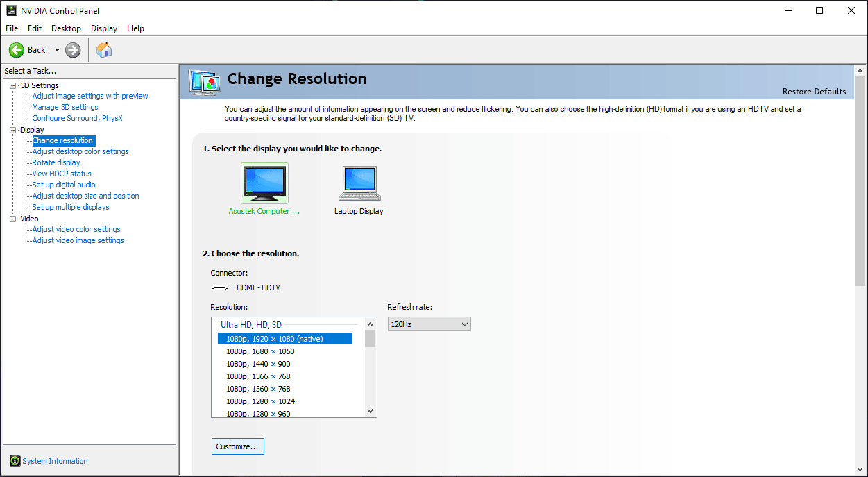
Task: Select 1080p, 1680 × 1050 resolution
Action: coord(260,351)
